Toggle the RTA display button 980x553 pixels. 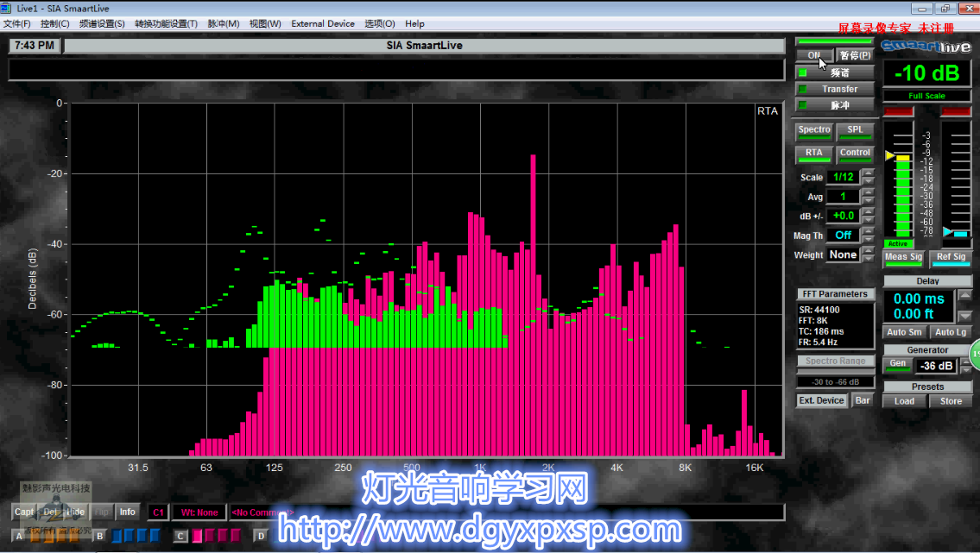[x=813, y=154]
